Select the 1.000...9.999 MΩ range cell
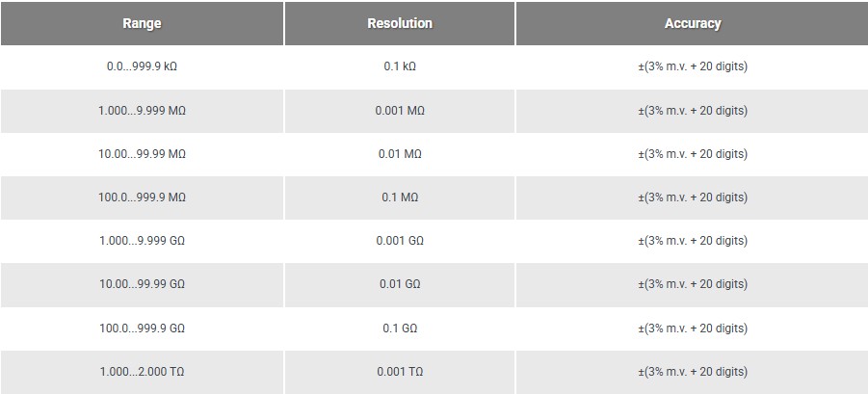This screenshot has height=394, width=868. (x=142, y=111)
